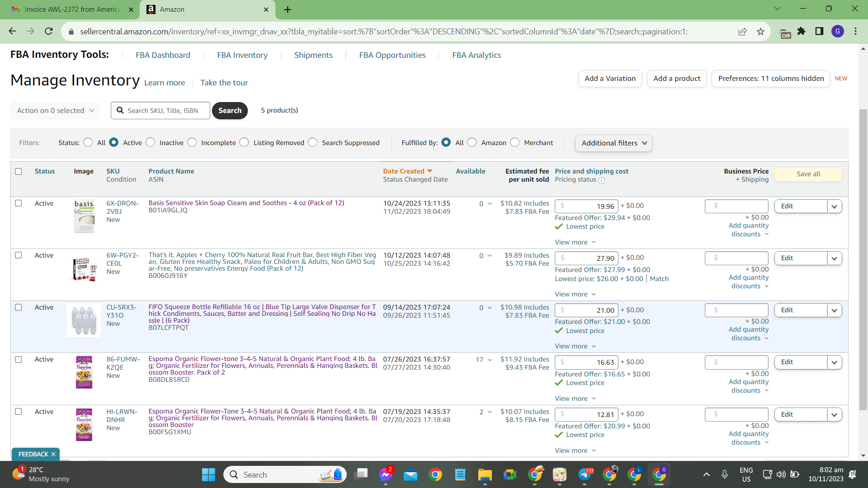Open the Google profile avatar
This screenshot has width=868, height=488.
coord(838,31)
